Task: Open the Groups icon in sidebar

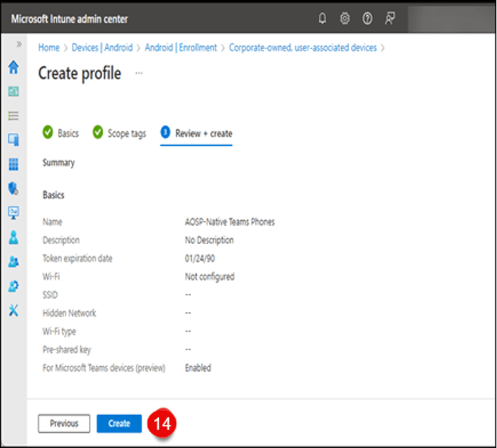Action: 13,262
